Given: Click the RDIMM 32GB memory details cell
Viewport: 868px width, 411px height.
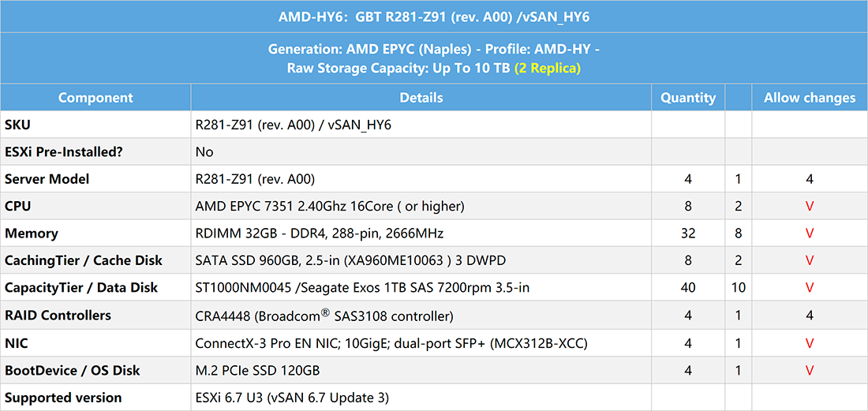Looking at the screenshot, I should tap(421, 234).
